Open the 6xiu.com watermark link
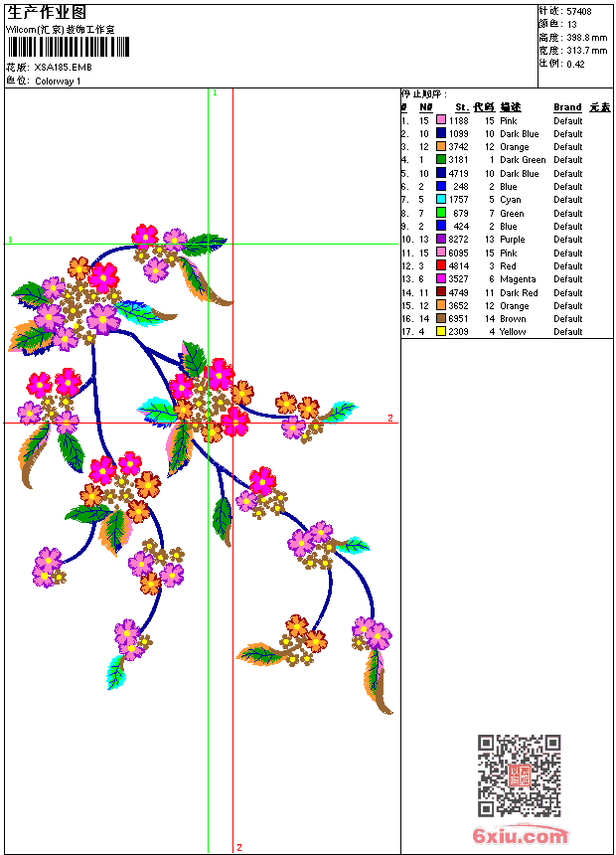The height and width of the screenshot is (855, 616). pos(519,834)
